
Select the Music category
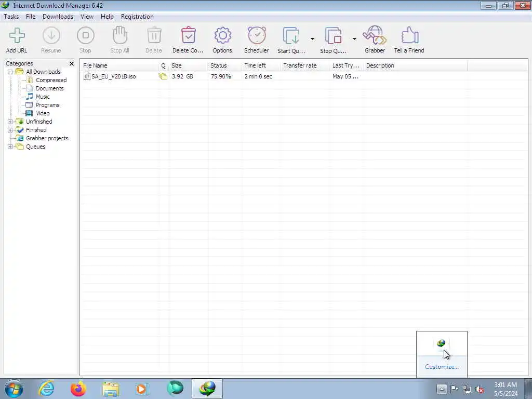[43, 97]
